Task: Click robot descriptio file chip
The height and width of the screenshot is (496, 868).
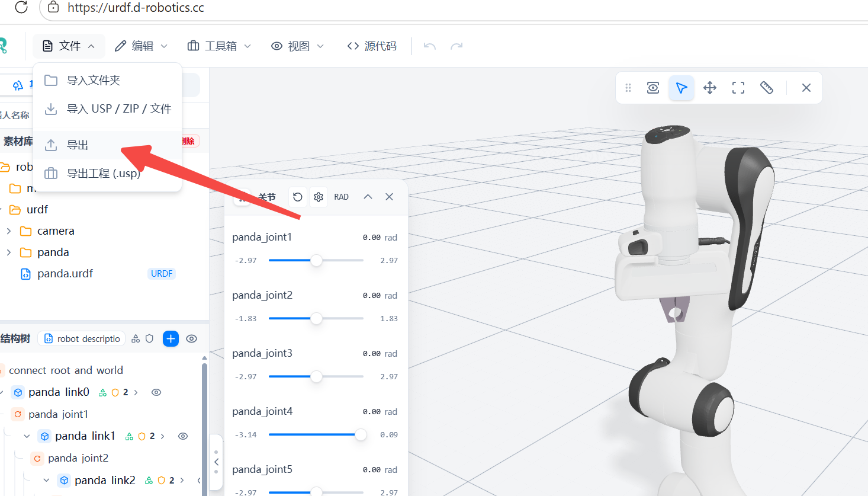Action: click(82, 338)
